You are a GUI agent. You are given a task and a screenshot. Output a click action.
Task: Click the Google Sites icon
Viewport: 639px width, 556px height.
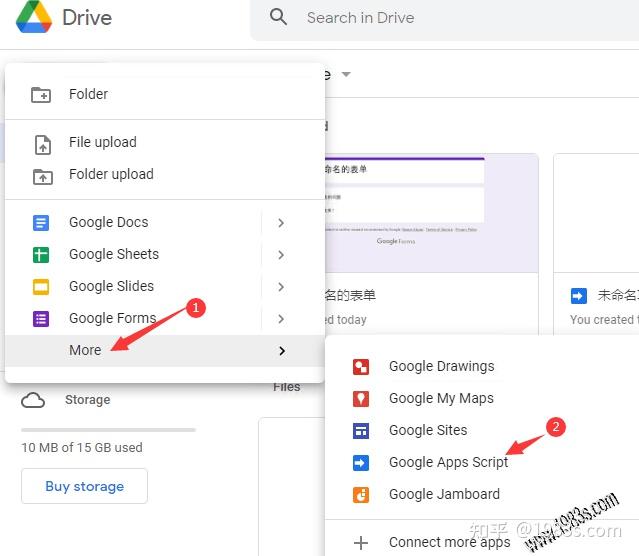[x=361, y=431]
